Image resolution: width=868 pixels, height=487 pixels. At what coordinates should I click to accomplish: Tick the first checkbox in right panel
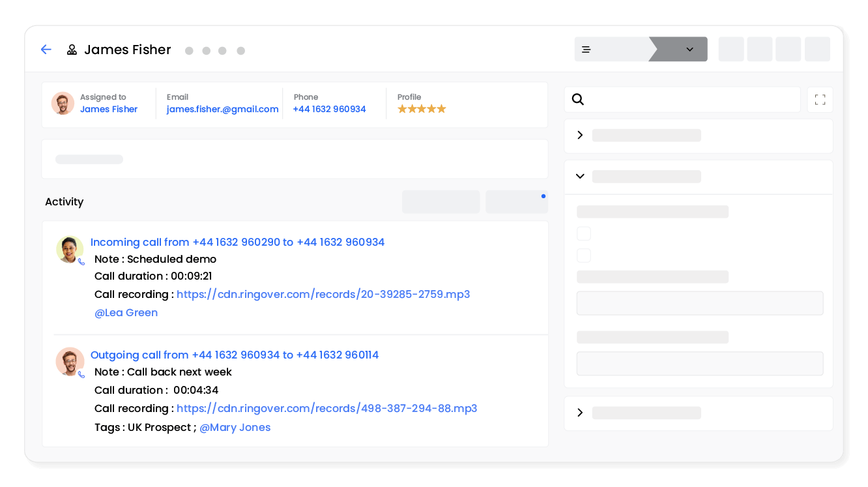click(584, 233)
